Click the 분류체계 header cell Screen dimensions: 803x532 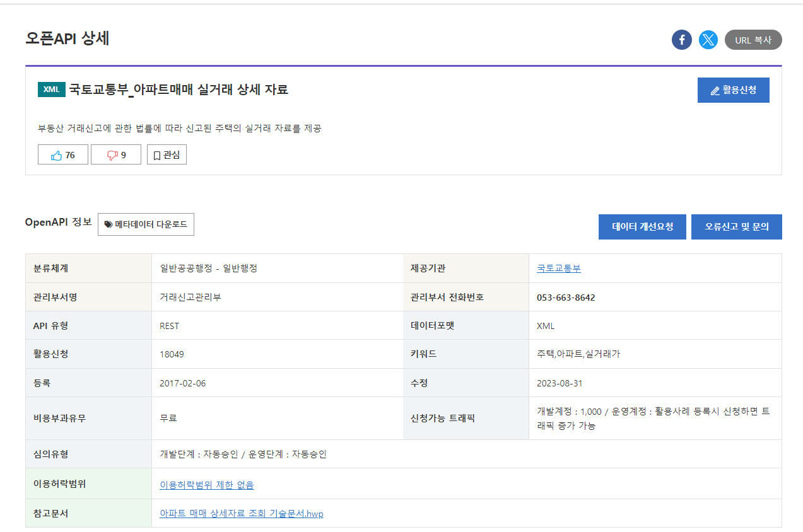coord(89,268)
